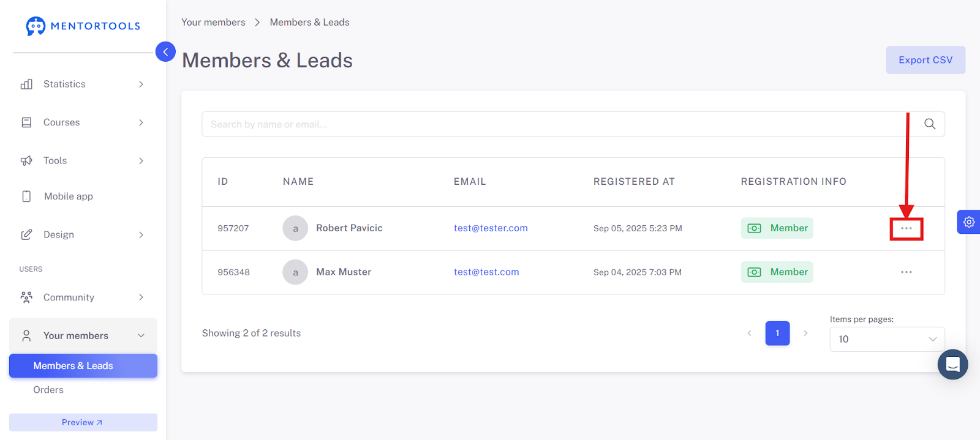Click the Your members person icon
Image resolution: width=980 pixels, height=440 pixels.
[26, 336]
